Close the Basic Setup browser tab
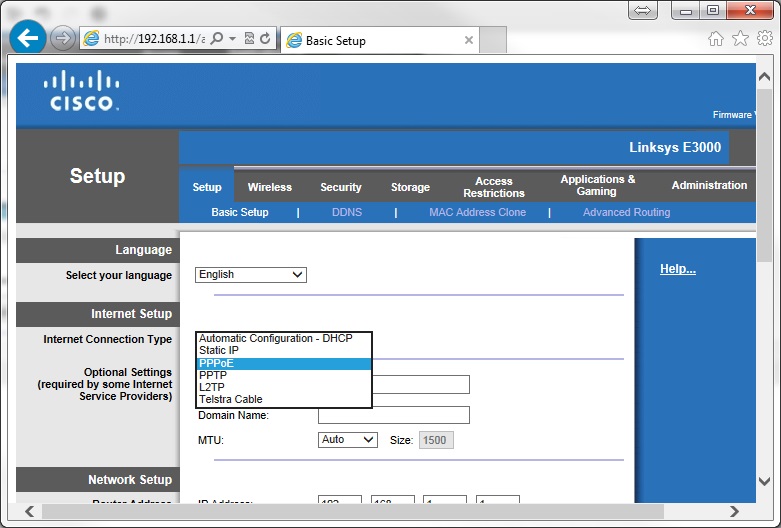Screen dimensions: 781x528 [x=469, y=40]
